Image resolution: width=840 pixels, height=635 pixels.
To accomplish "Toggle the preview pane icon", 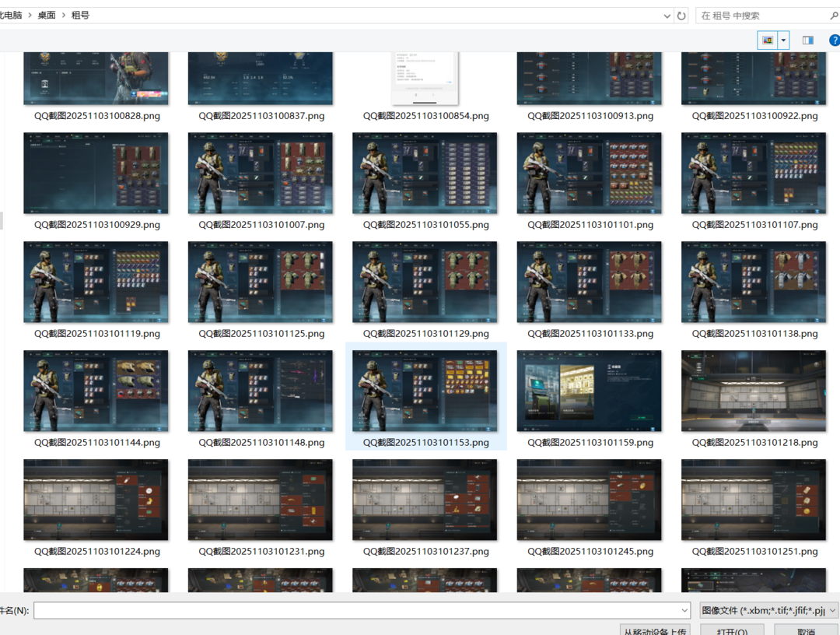I will [x=808, y=40].
